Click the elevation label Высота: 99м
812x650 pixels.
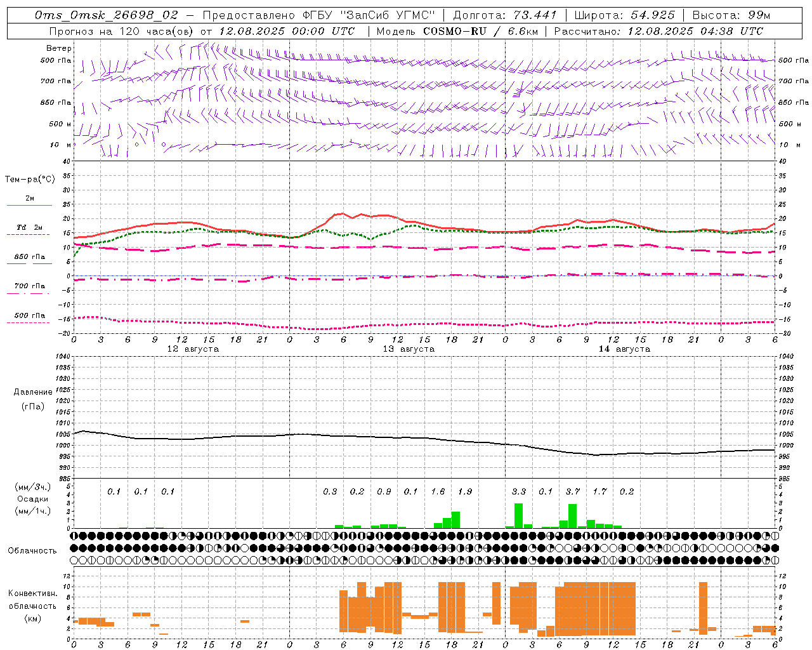point(731,15)
